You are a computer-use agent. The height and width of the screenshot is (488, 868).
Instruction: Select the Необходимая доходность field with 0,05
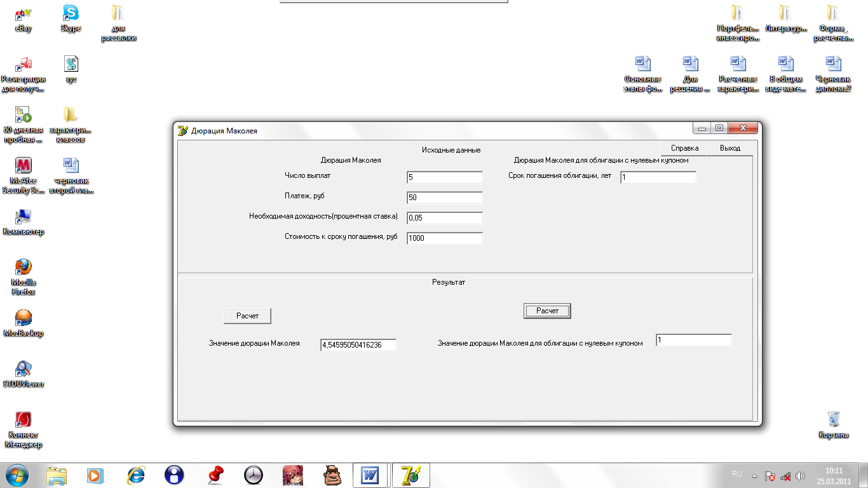pos(445,218)
